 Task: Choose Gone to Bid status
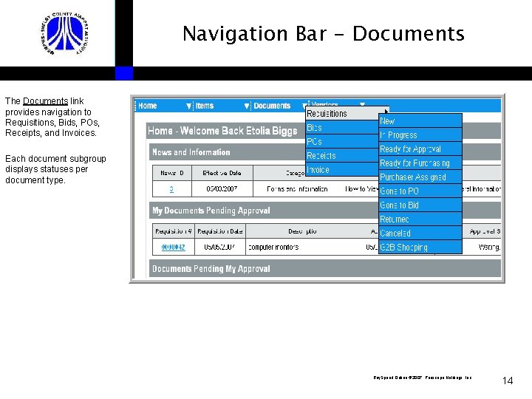(420, 205)
